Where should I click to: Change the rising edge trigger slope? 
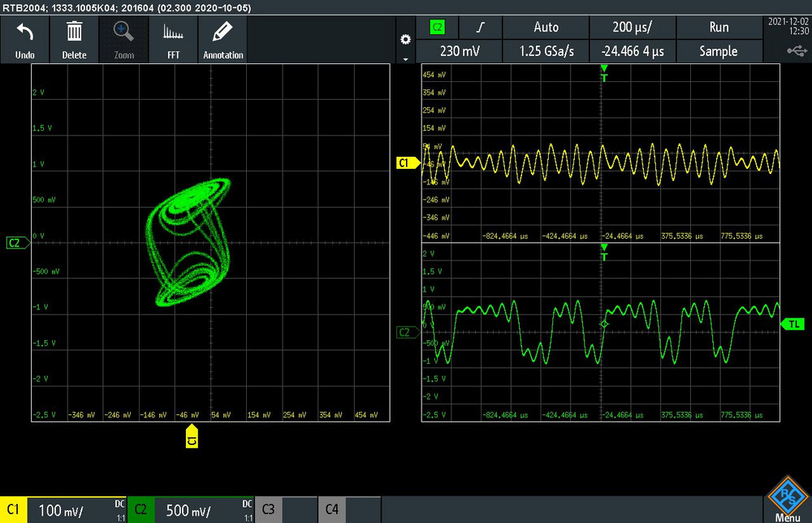click(x=480, y=28)
